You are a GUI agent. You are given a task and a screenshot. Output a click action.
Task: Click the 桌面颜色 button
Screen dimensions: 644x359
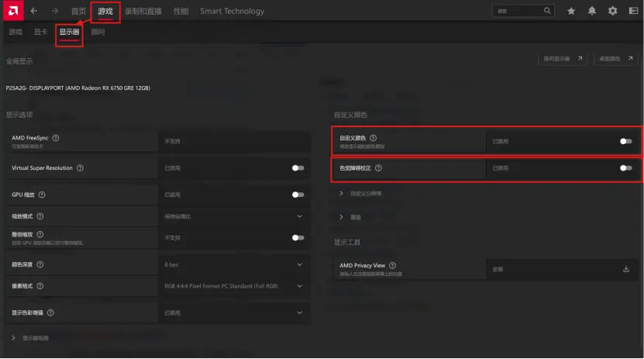pos(616,59)
